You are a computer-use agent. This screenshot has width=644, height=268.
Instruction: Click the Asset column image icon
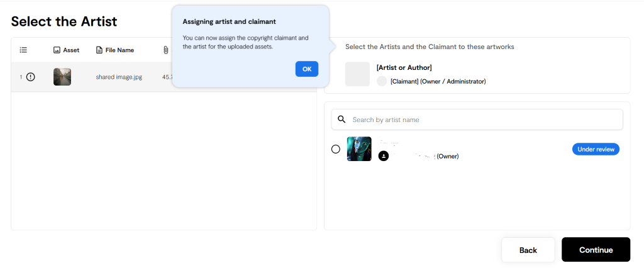(x=57, y=50)
